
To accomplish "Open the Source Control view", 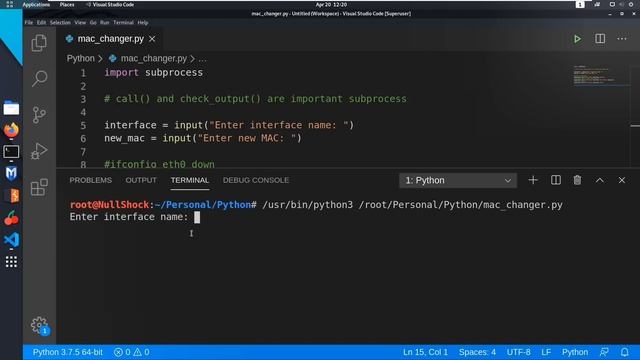I will [x=39, y=115].
